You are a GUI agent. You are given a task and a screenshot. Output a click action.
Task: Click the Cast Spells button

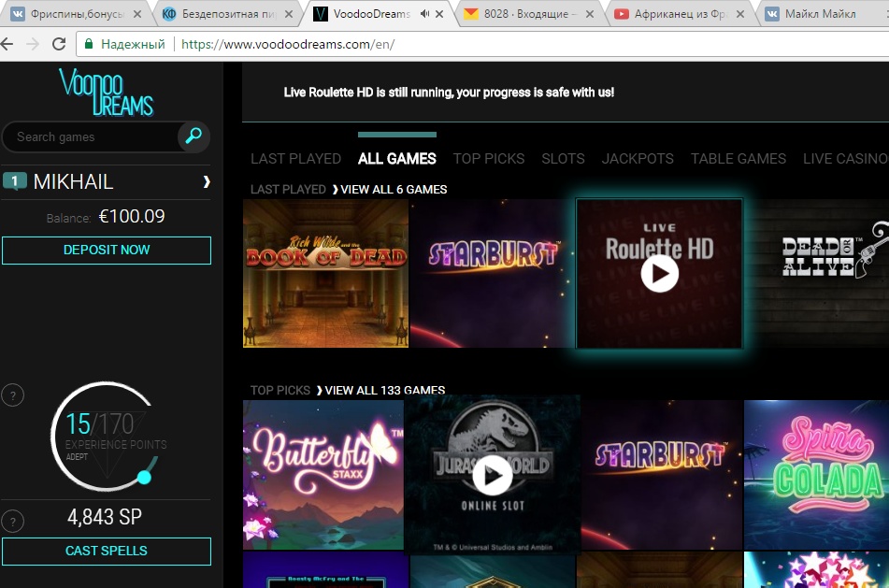[x=107, y=551]
